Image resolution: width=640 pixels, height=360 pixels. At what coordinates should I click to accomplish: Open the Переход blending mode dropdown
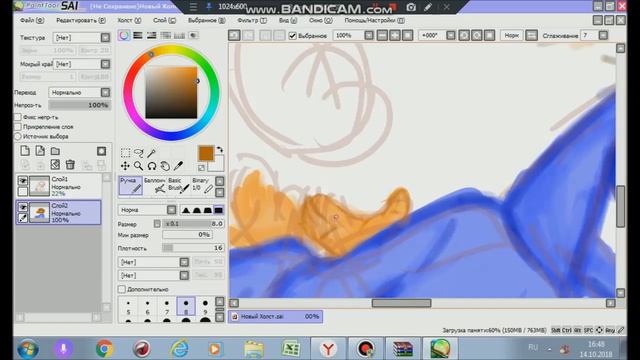click(105, 92)
